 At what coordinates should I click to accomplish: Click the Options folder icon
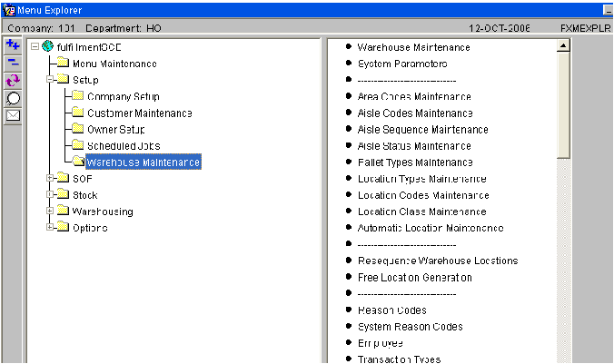pyautogui.click(x=63, y=227)
